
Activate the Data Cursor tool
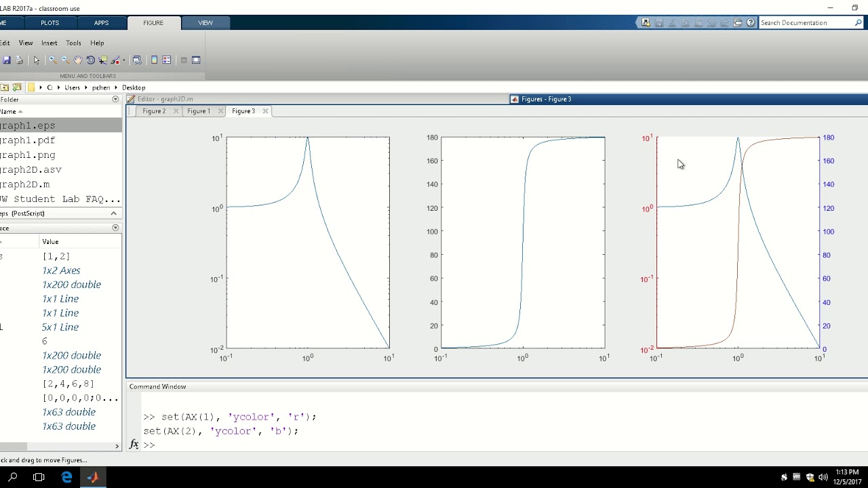(x=103, y=60)
